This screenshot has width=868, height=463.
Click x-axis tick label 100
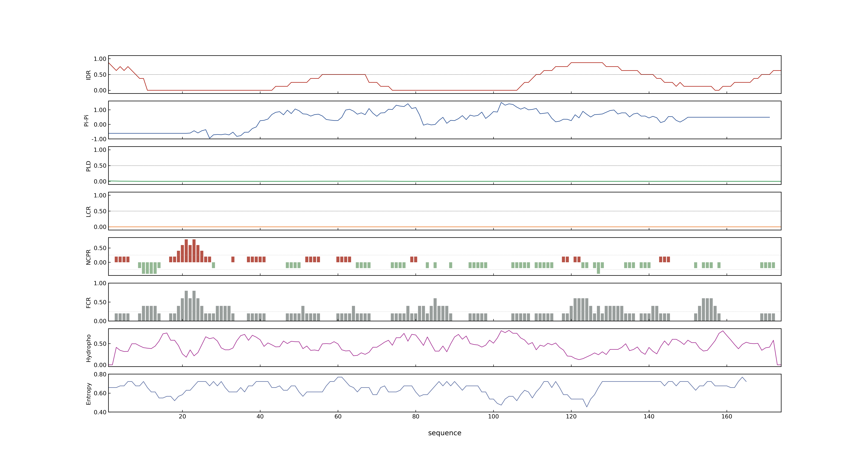click(493, 416)
